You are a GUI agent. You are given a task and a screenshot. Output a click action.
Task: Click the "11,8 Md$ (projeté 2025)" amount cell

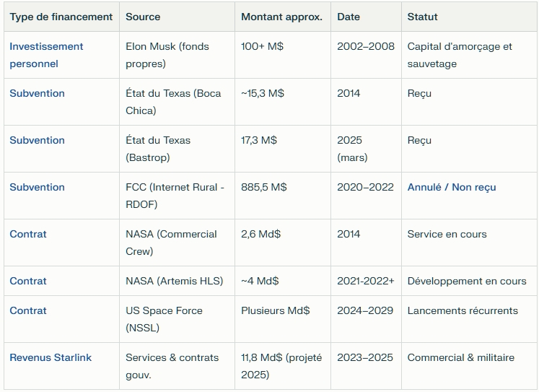tap(281, 366)
